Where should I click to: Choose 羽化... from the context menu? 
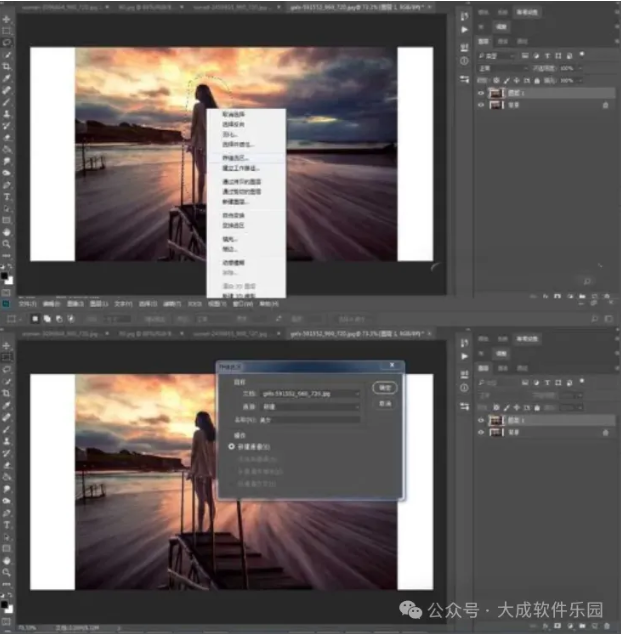click(231, 135)
